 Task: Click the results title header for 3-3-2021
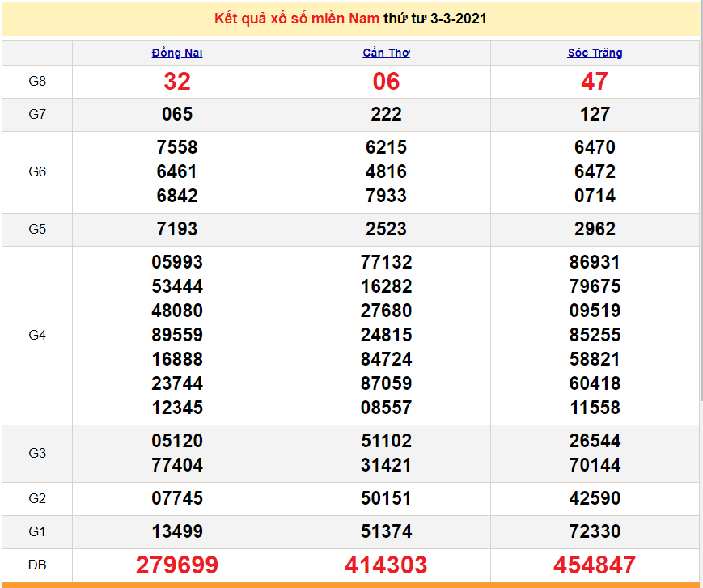click(350, 19)
